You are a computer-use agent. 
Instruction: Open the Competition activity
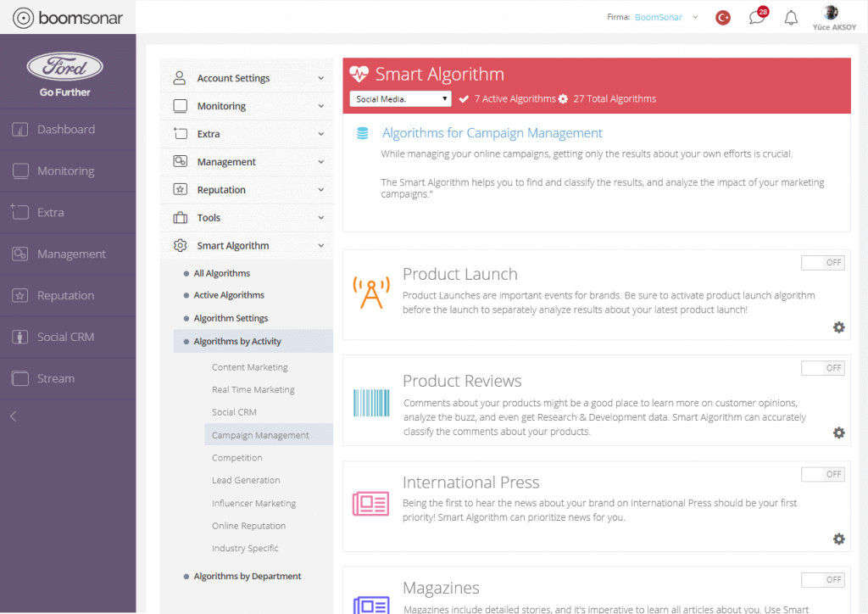coord(237,458)
